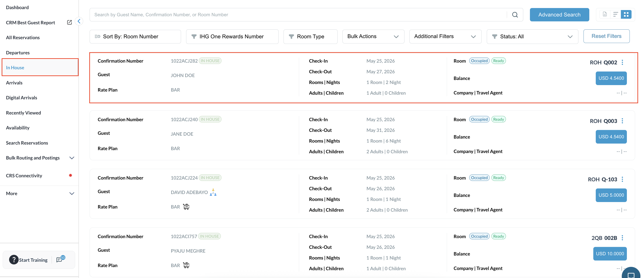Click the IN HOUSE badge for 1022ACJ282
This screenshot has width=644, height=278.
click(210, 61)
